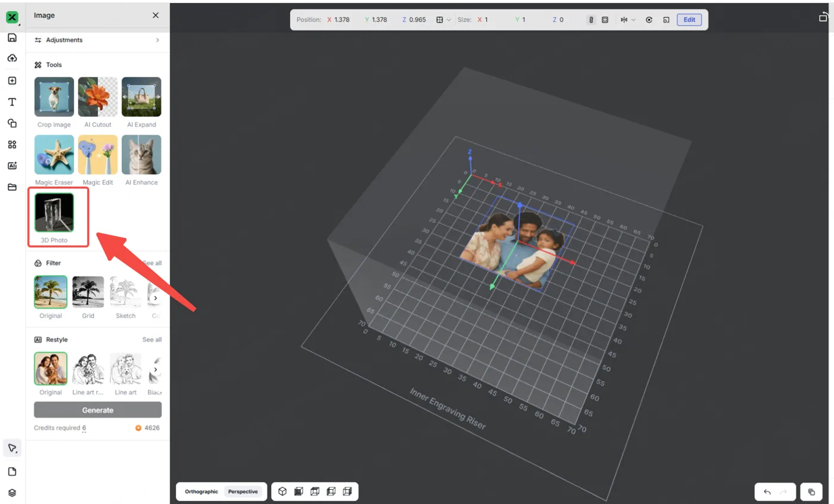Select the Text tool icon
The height and width of the screenshot is (504, 834).
click(x=12, y=102)
